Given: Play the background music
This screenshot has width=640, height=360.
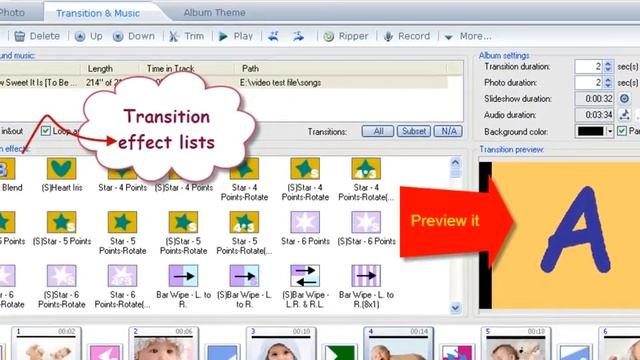Looking at the screenshot, I should (x=236, y=36).
